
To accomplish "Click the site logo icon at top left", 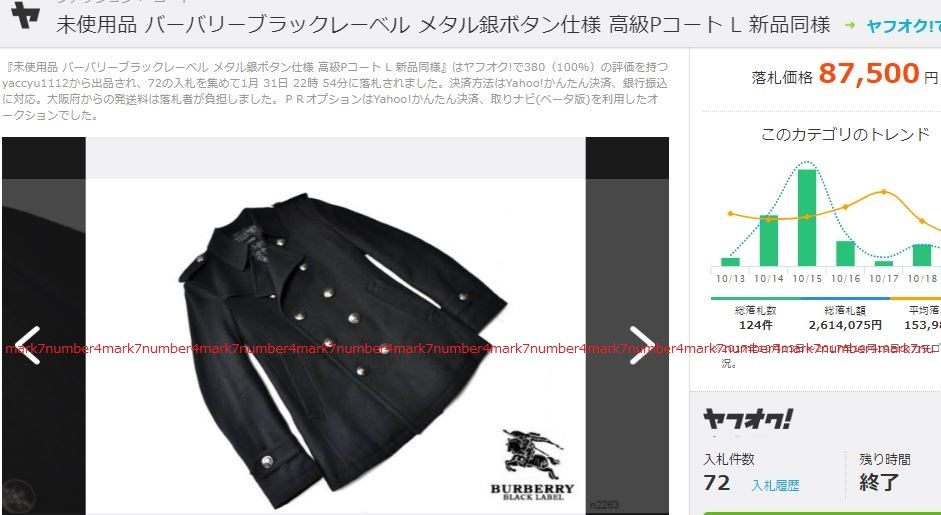I will click(x=25, y=16).
